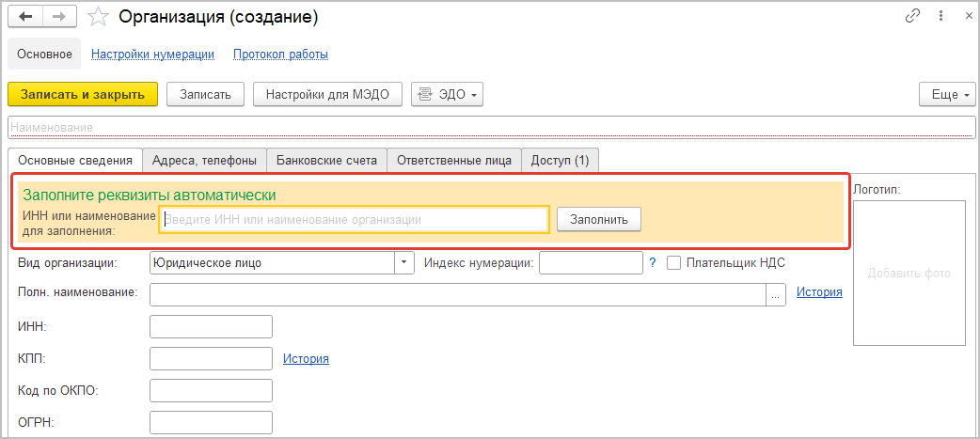This screenshot has width=980, height=439.
Task: Enable the Плательщик НДС checkbox
Action: coord(673,263)
